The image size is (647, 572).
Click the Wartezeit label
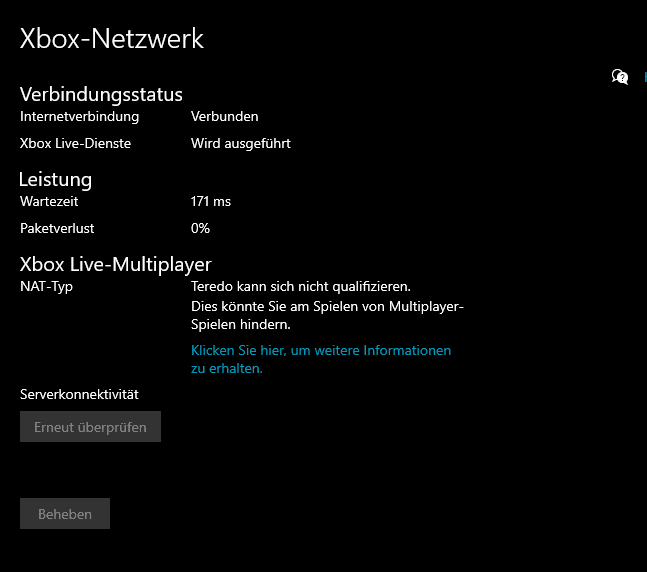pyautogui.click(x=49, y=201)
